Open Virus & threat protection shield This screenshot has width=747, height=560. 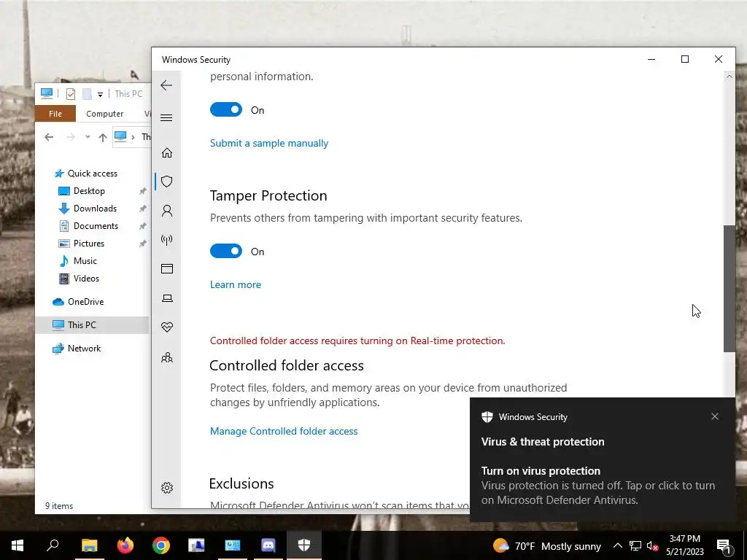pos(167,182)
